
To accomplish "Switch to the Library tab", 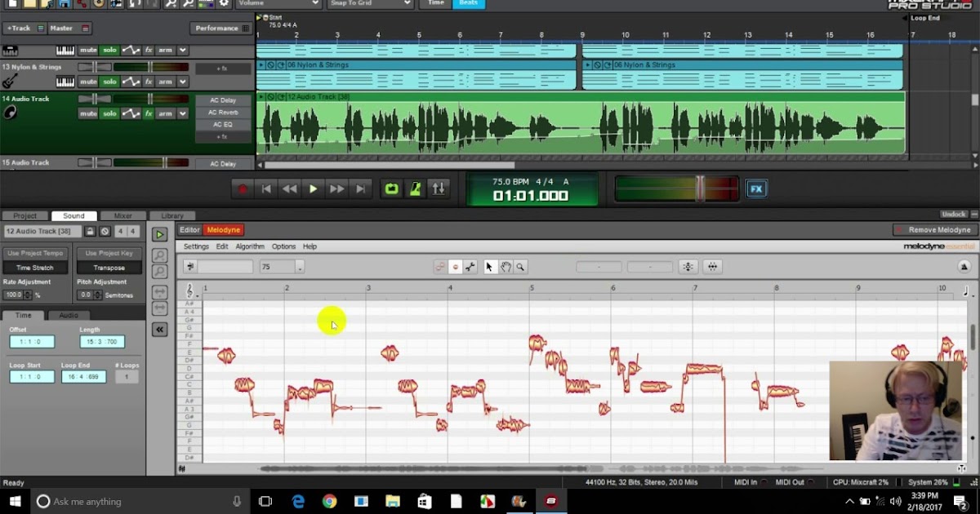I will pyautogui.click(x=172, y=216).
